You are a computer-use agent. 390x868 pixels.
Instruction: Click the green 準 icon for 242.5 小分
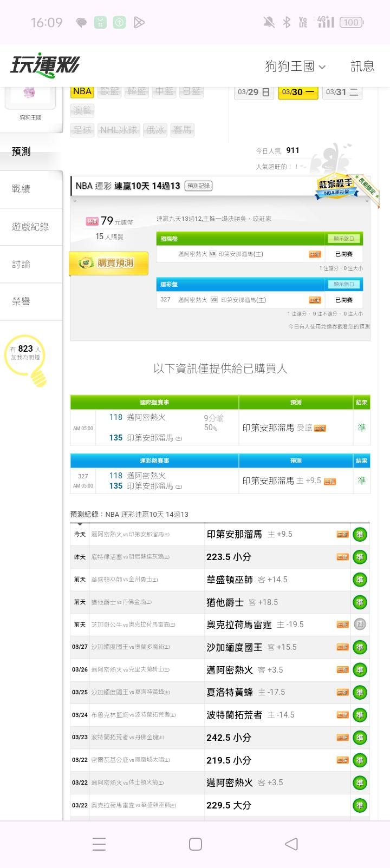(x=360, y=738)
